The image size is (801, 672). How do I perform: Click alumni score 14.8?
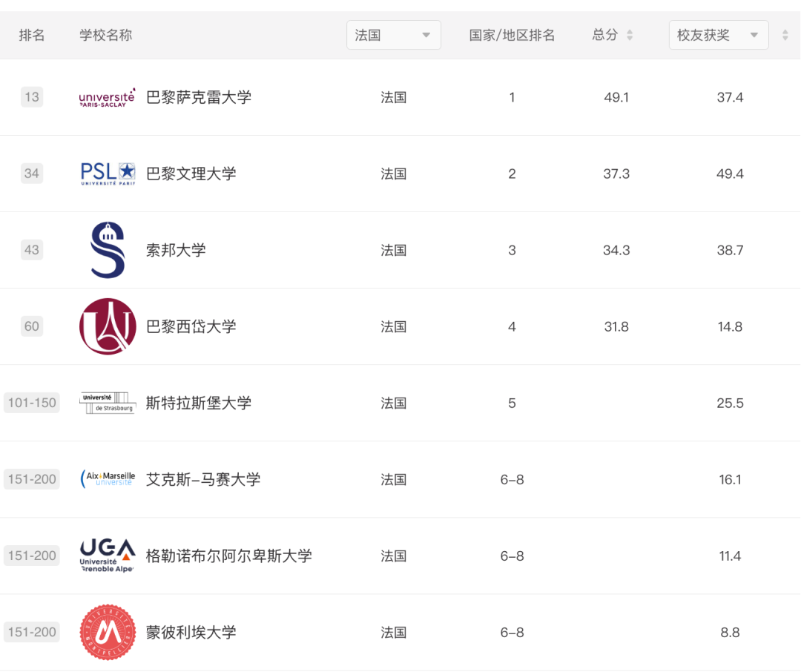pos(730,326)
